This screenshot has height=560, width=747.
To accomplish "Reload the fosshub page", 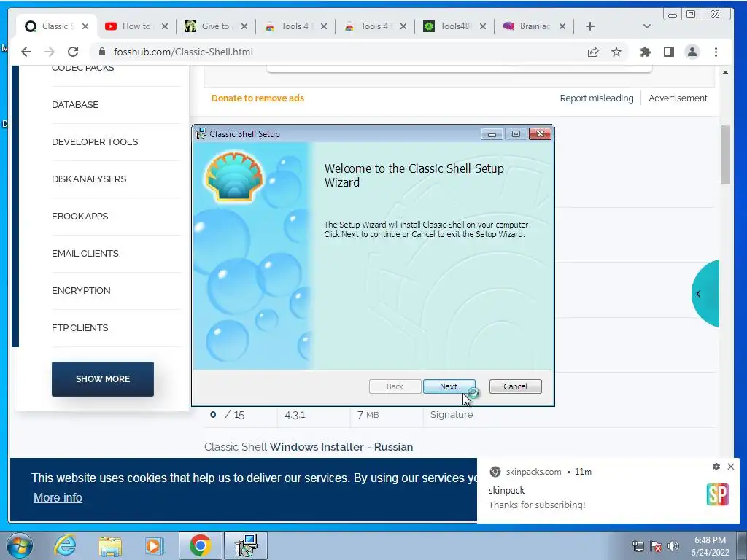I will [x=73, y=52].
